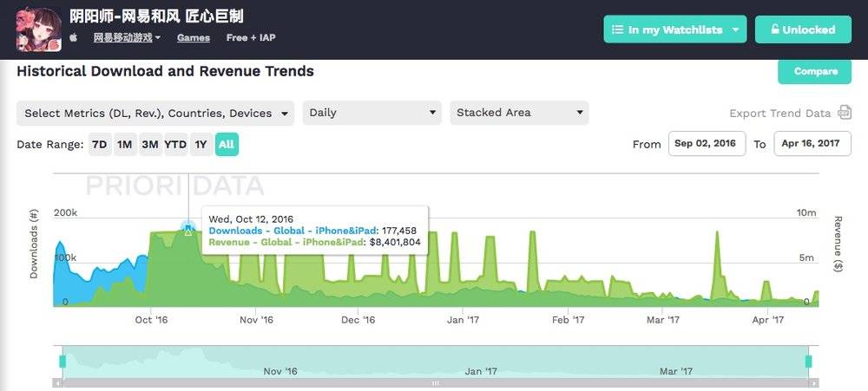Open the Select Metrics dropdown
This screenshot has width=868, height=391.
pos(155,113)
